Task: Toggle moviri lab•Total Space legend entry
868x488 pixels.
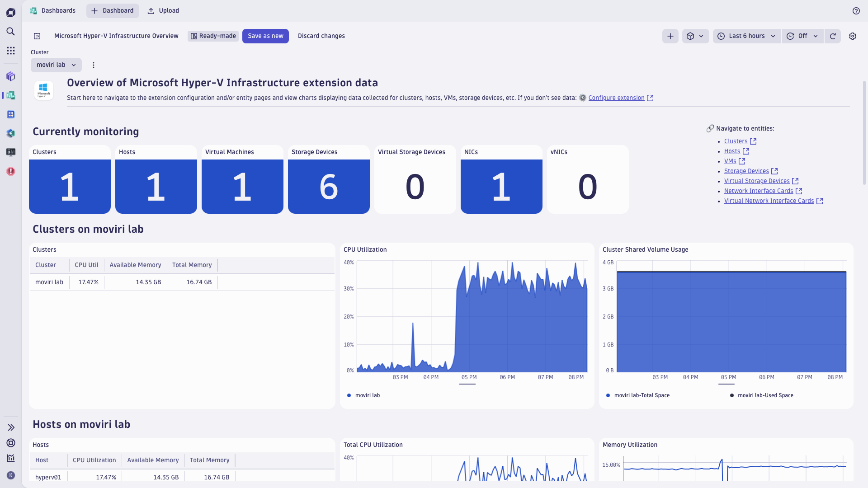Action: pyautogui.click(x=638, y=395)
